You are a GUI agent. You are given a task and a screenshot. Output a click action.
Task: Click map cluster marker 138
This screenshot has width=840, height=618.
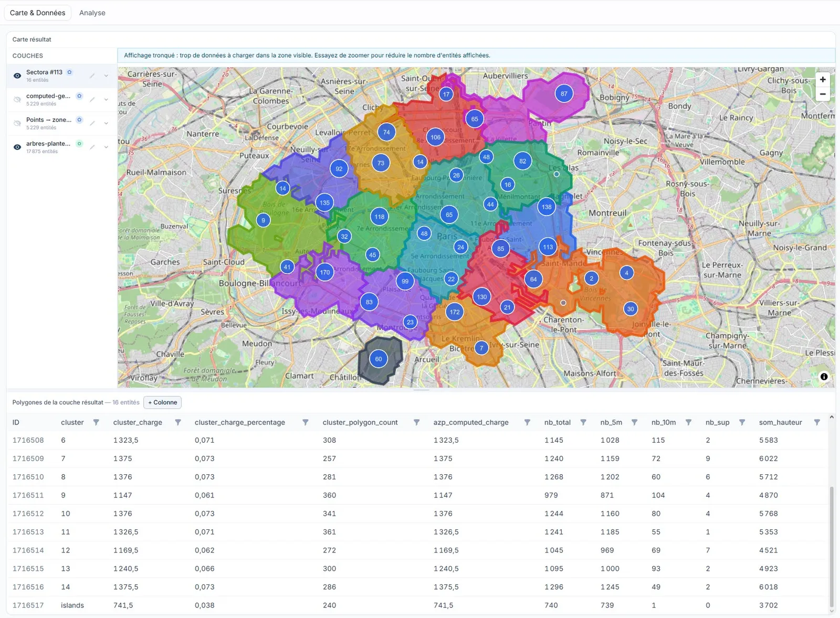coord(547,207)
